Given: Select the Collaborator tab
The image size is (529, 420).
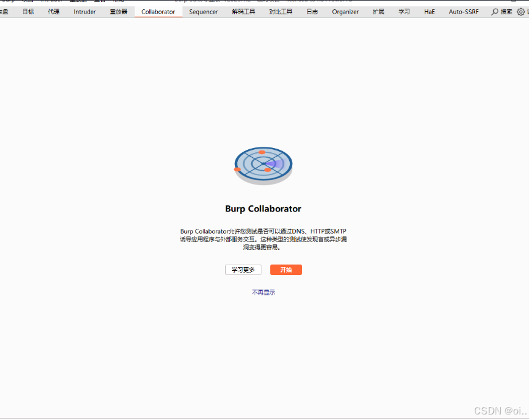Looking at the screenshot, I should pyautogui.click(x=158, y=12).
